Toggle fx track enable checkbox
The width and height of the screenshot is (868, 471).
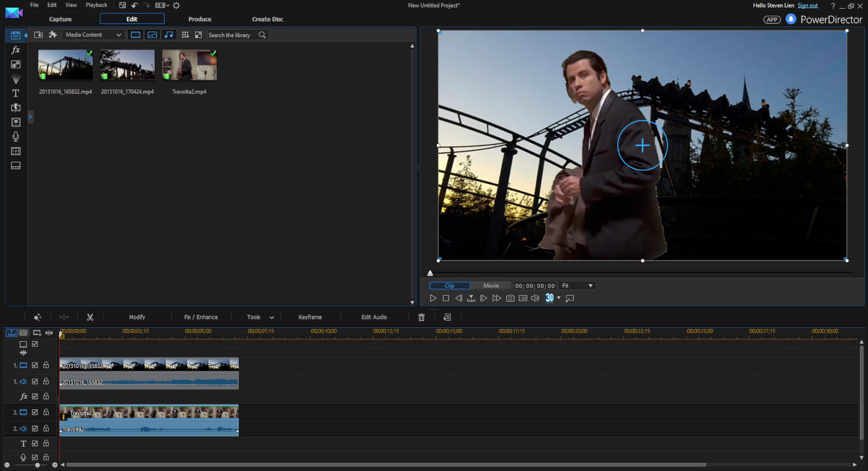click(35, 396)
